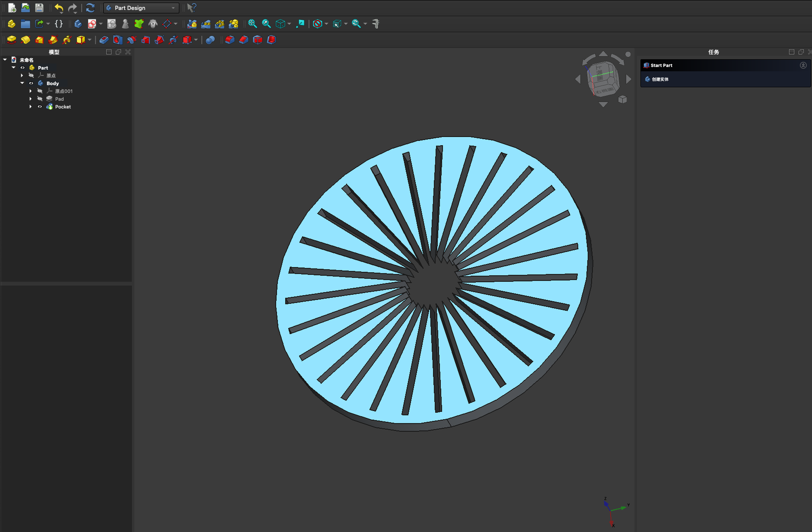Collapse the Body tree node
This screenshot has height=532, width=812.
22,83
